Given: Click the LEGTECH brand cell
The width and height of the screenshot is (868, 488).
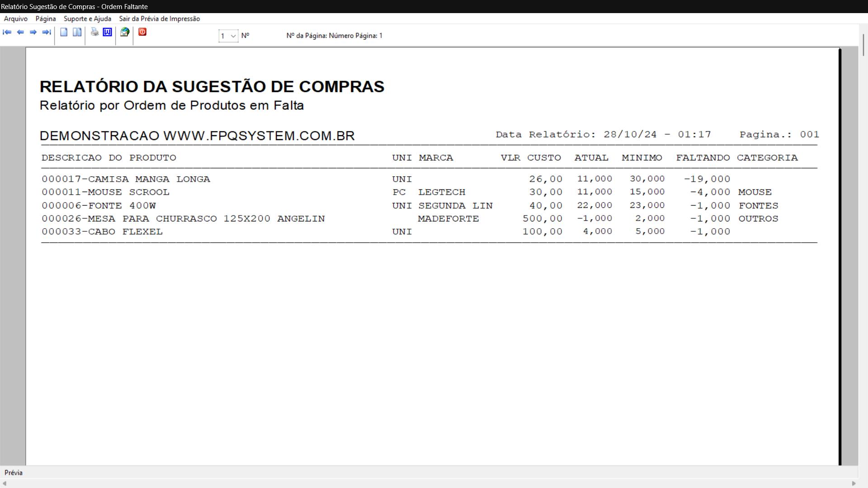Looking at the screenshot, I should (442, 192).
